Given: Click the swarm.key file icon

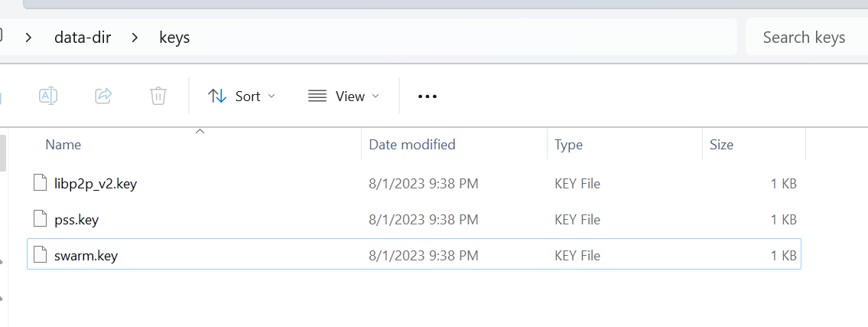Looking at the screenshot, I should coord(41,256).
